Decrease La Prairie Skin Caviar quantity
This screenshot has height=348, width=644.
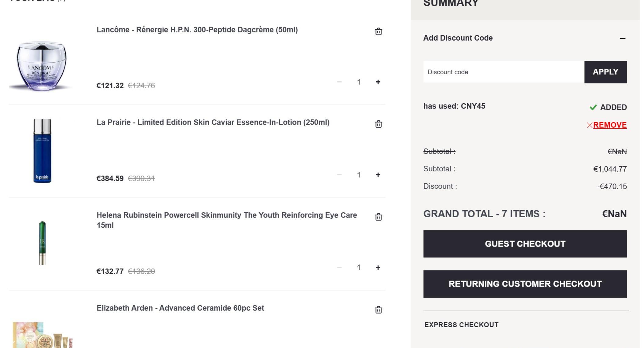point(339,175)
